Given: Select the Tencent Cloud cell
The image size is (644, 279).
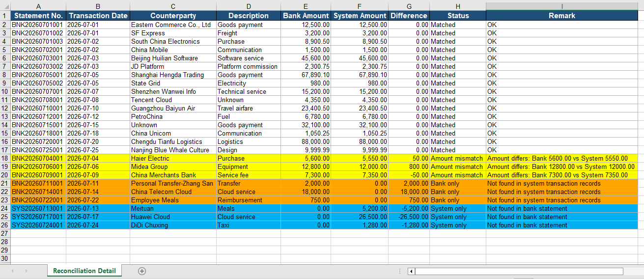Looking at the screenshot, I should 173,100.
